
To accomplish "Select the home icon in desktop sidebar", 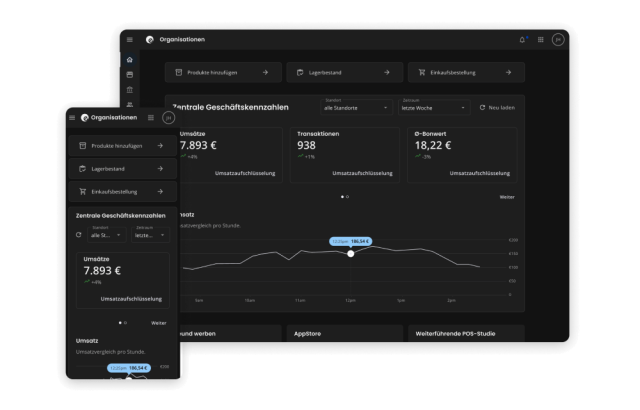I will coord(130,60).
